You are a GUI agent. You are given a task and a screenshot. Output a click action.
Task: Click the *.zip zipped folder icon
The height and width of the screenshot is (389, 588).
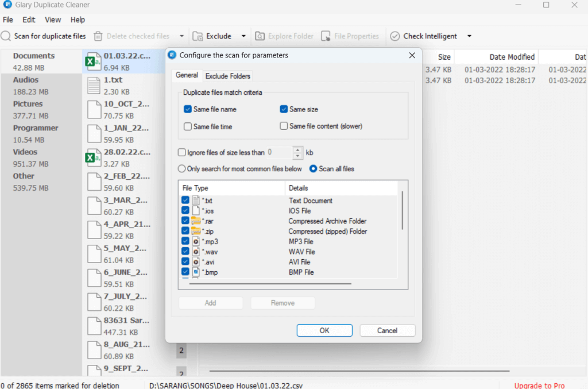pos(196,230)
